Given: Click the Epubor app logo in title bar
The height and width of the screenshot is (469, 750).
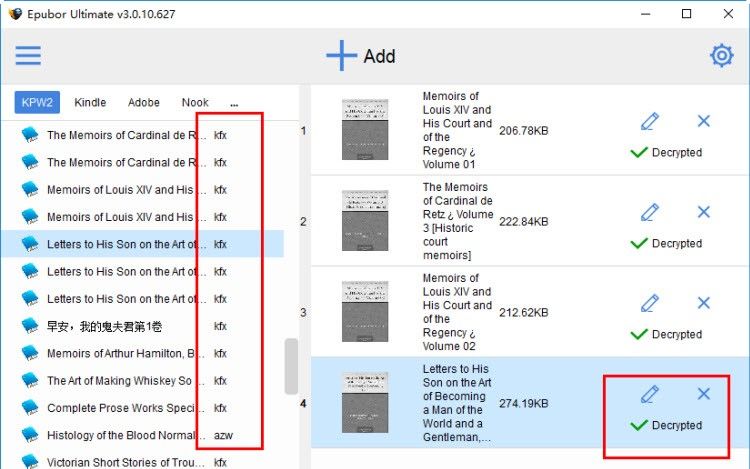Looking at the screenshot, I should 15,14.
